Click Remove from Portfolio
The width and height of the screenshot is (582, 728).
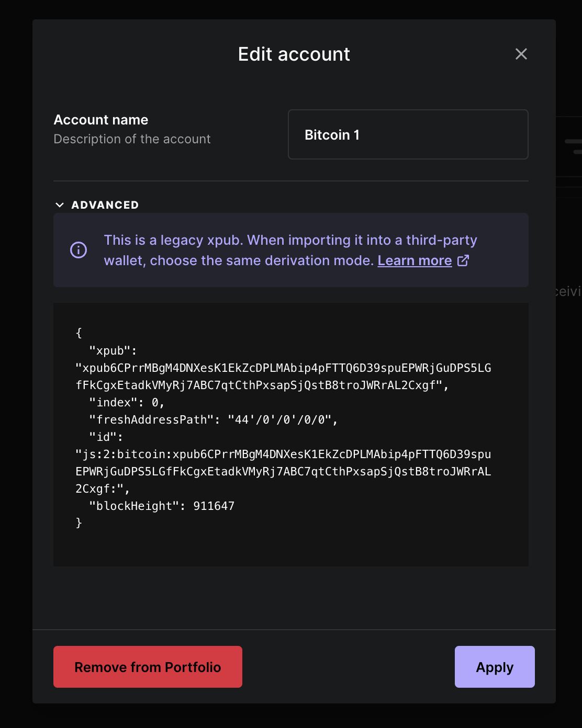click(x=148, y=667)
